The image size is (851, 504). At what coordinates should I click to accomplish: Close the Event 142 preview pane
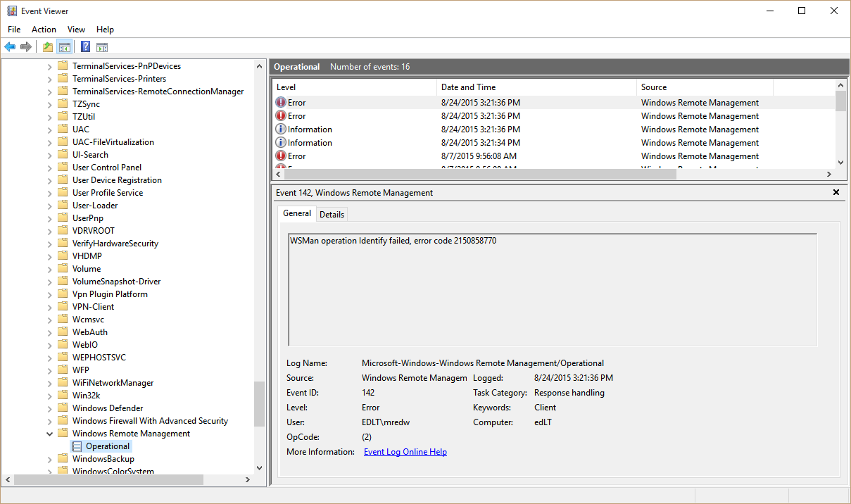pyautogui.click(x=836, y=192)
